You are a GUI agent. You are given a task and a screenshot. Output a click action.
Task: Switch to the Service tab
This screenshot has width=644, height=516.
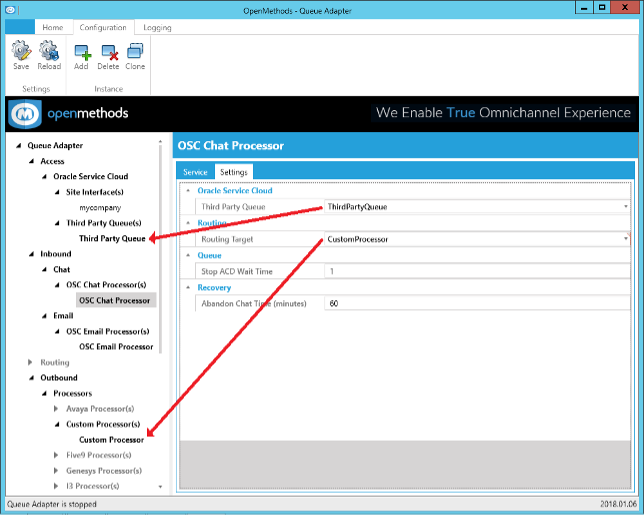click(x=195, y=172)
